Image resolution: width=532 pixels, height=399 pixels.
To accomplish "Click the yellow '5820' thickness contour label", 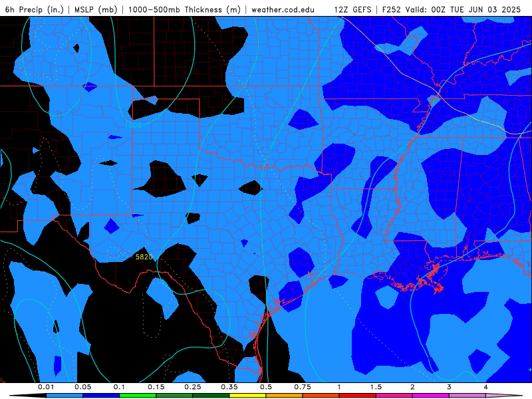I will click(144, 257).
